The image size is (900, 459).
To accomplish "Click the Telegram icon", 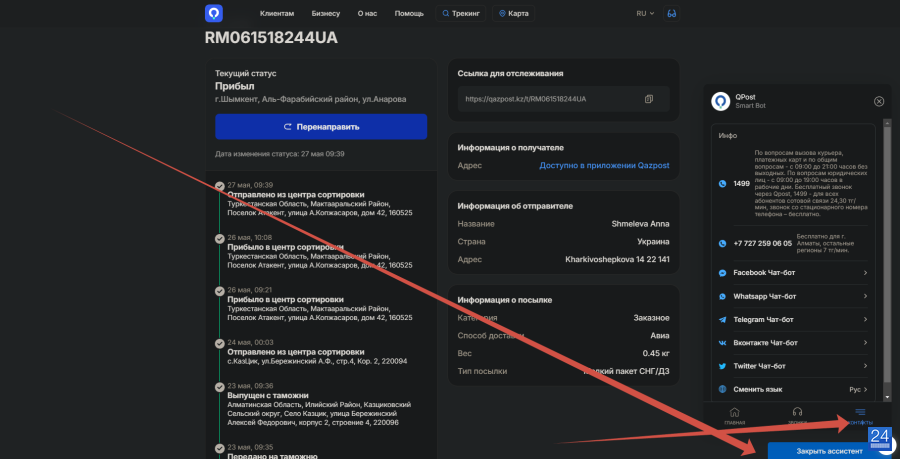I will [722, 320].
